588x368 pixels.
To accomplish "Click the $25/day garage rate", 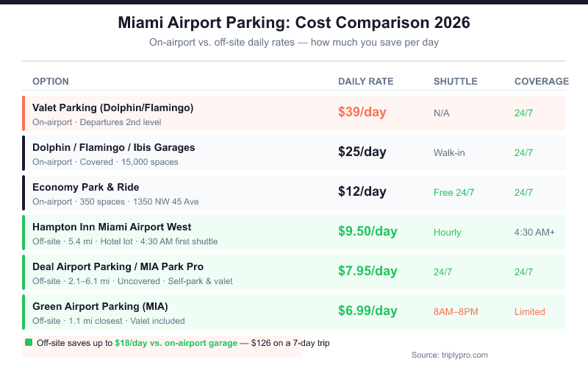I will pos(362,152).
